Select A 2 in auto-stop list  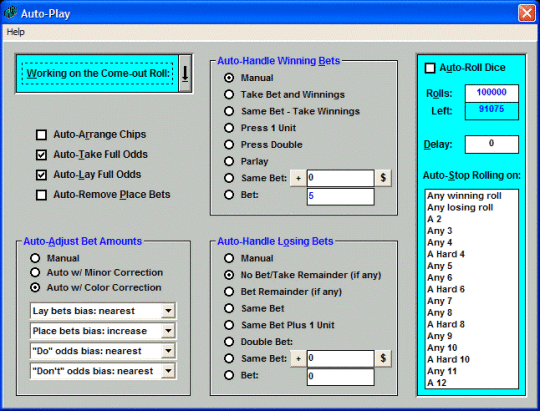coord(471,219)
